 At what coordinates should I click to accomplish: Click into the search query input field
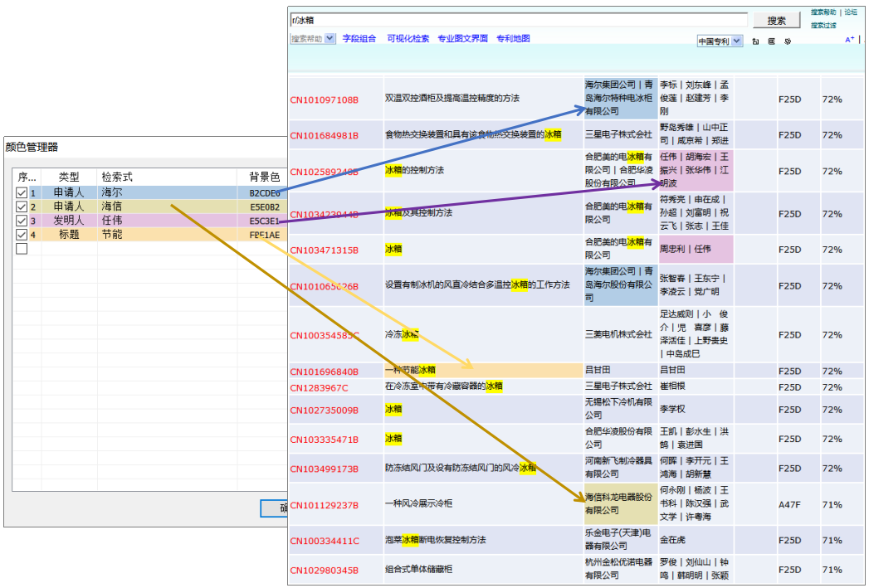click(519, 20)
